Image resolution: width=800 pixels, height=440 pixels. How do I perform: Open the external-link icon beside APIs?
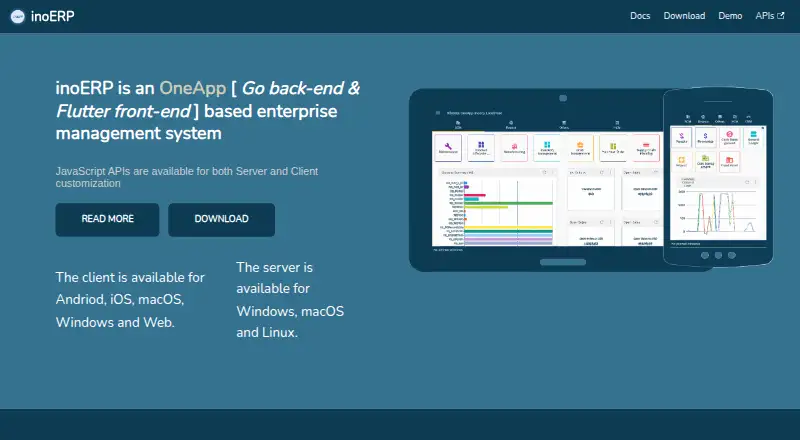pos(781,16)
